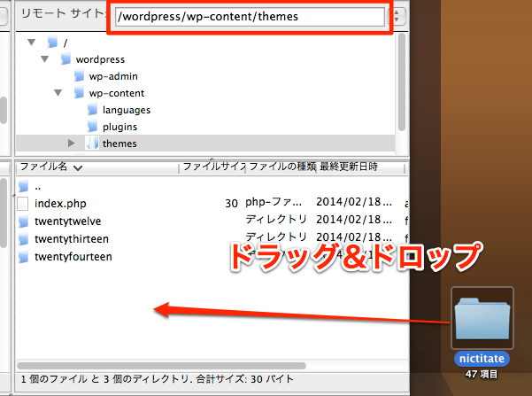Click the nictitate folder icon on desktop
532x396 pixels.
pyautogui.click(x=482, y=318)
